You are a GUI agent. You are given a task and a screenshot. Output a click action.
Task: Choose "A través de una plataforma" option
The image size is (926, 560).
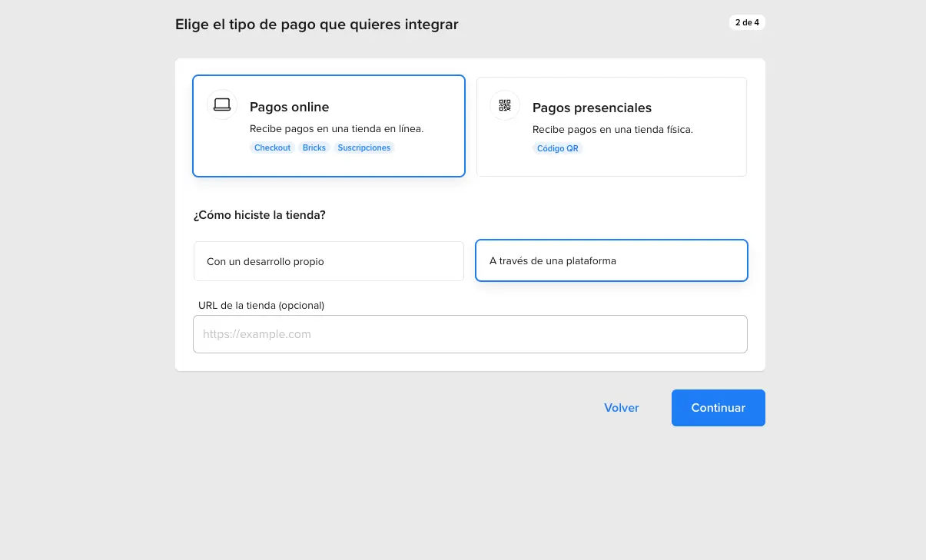[x=611, y=260]
